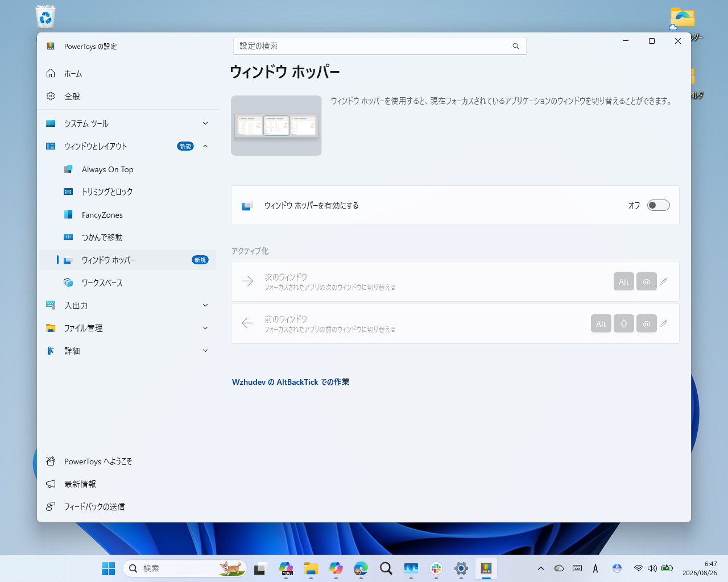Click IME mode indicator A
Image resolution: width=728 pixels, height=582 pixels.
[595, 568]
